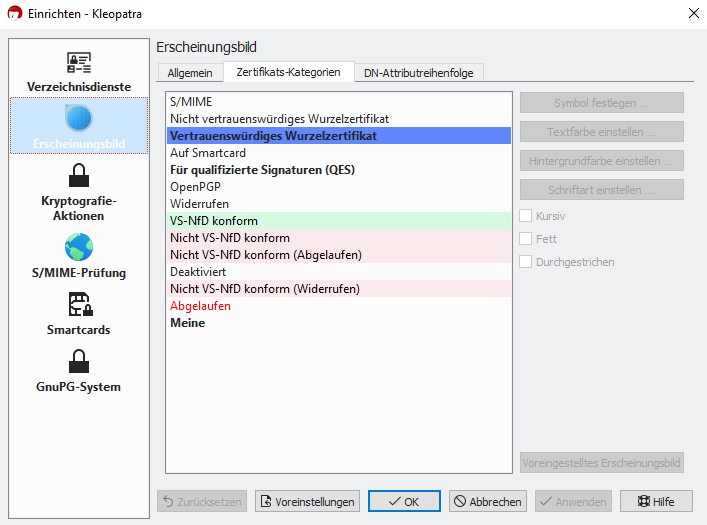Click the Kleopatra app icon in title bar

(14, 13)
